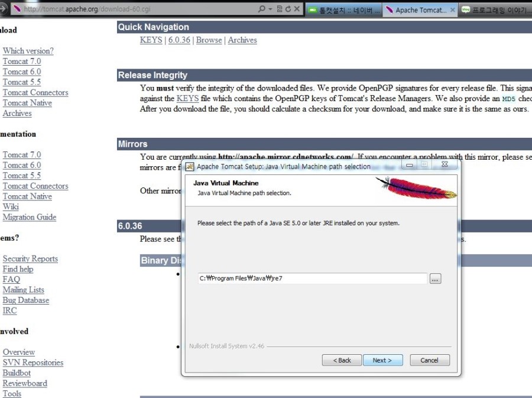Open Tomcat 6.0 under the Documentation section
532x398 pixels.
pyautogui.click(x=22, y=165)
